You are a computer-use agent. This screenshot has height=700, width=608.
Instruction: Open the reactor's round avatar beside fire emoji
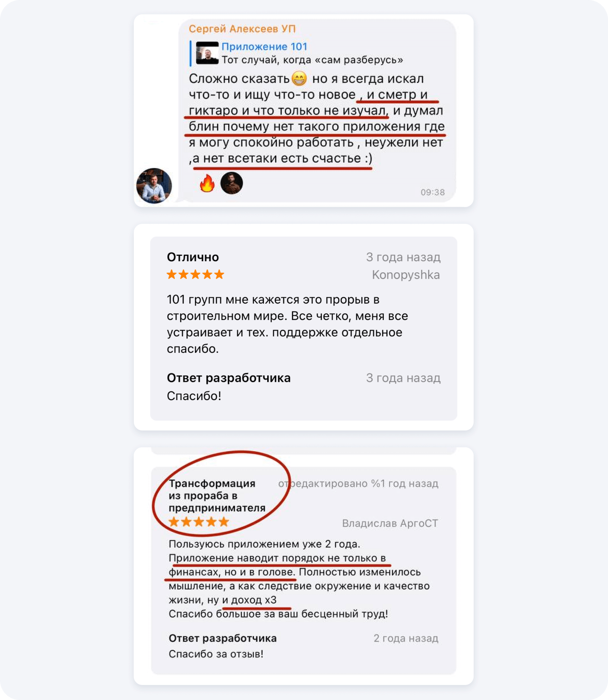point(231,183)
